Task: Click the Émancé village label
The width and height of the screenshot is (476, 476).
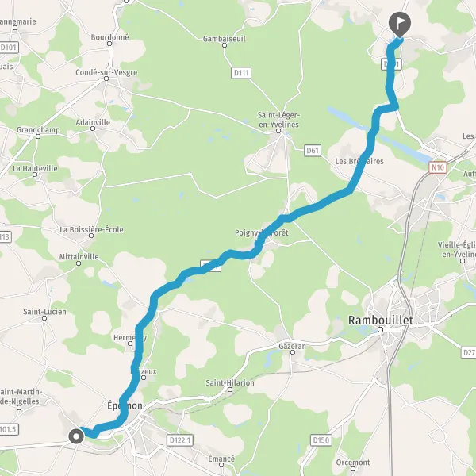Action: (221, 459)
